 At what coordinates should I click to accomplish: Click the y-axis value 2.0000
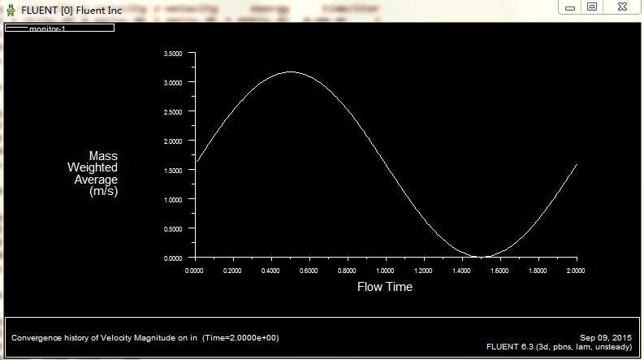[173, 141]
